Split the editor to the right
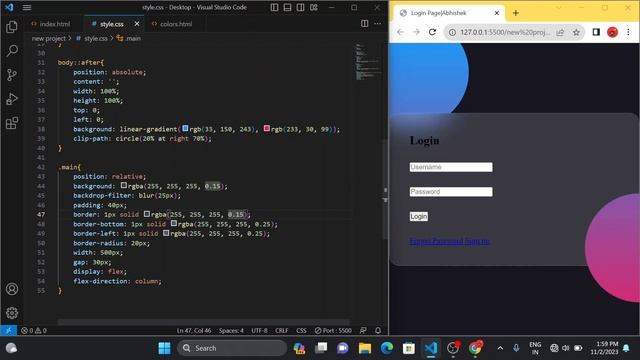640x360 pixels. click(364, 24)
